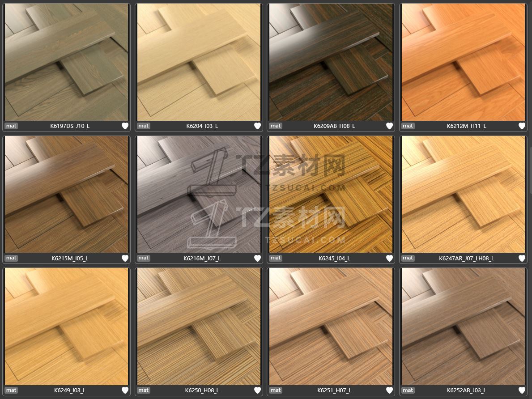Select the brown K6215M_I05_L wood thumbnail

(x=67, y=195)
